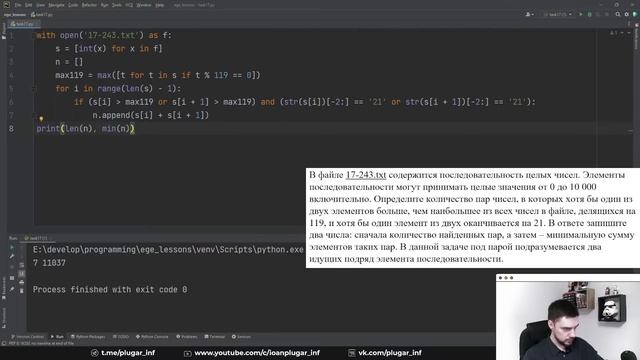Click Rerun icon in Run panel

click(12, 247)
